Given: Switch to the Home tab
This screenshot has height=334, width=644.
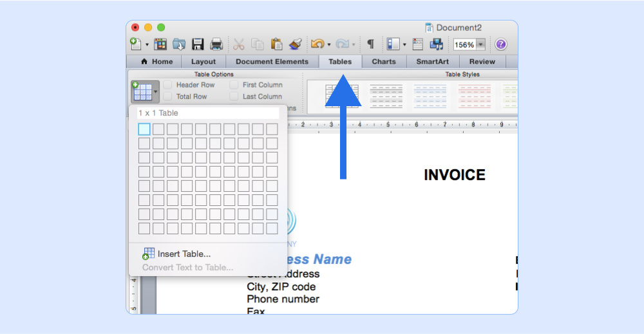Looking at the screenshot, I should click(157, 62).
